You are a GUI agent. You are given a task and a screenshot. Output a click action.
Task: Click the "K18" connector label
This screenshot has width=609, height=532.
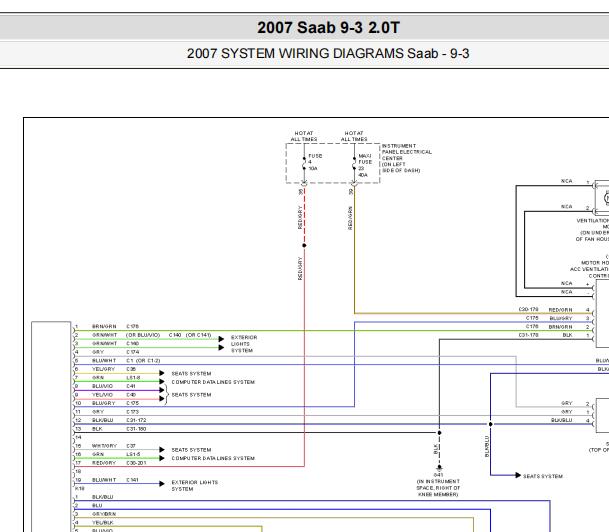tap(80, 488)
